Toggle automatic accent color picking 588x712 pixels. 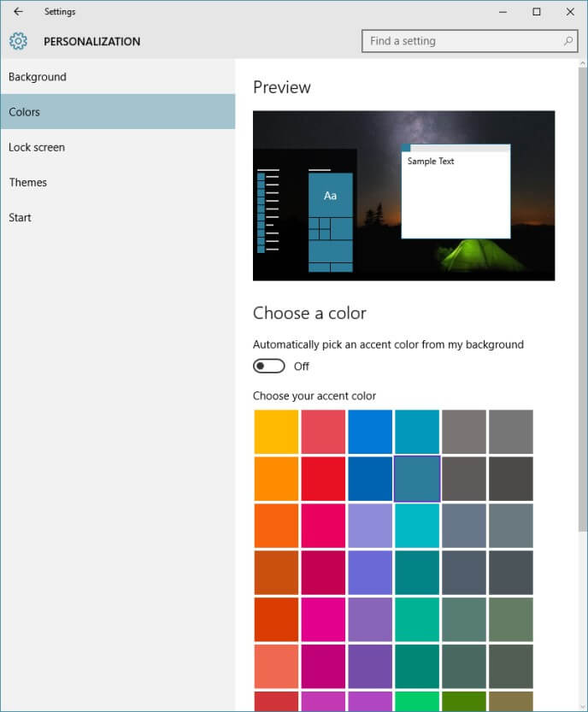pyautogui.click(x=269, y=366)
